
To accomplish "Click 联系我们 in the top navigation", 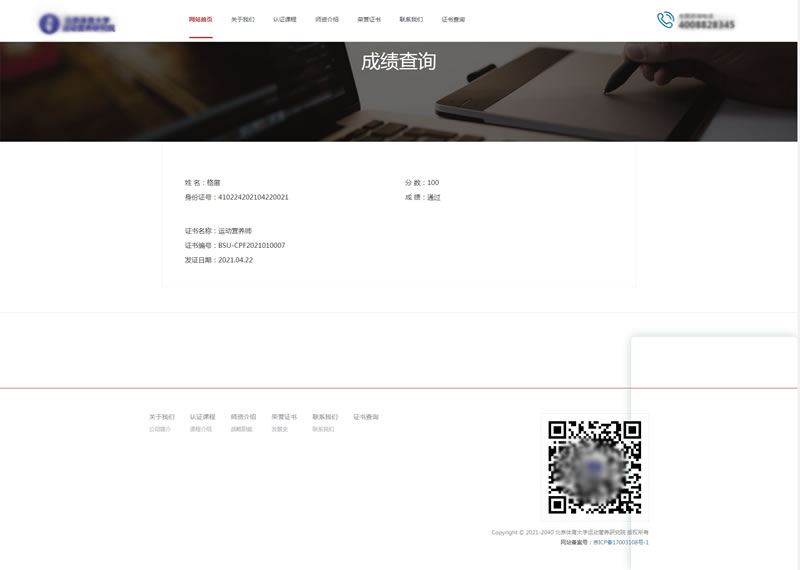I will coord(411,19).
